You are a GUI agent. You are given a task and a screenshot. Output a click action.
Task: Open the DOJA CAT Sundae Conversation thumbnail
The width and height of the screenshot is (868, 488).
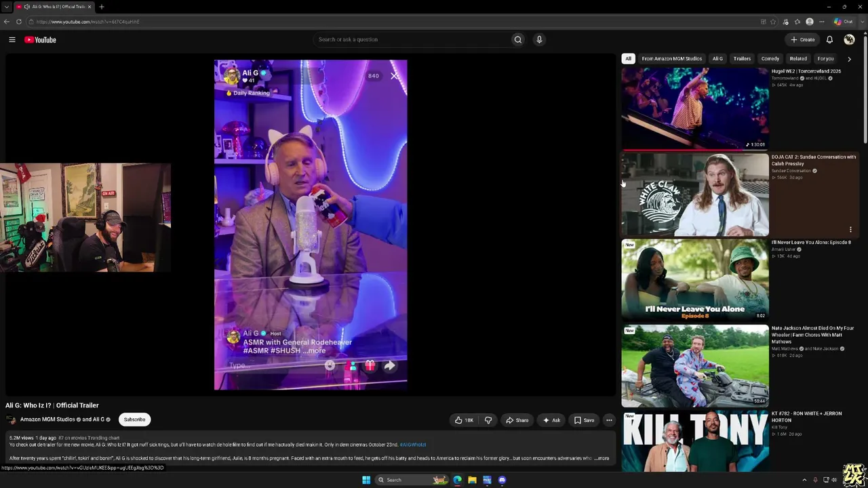(695, 195)
